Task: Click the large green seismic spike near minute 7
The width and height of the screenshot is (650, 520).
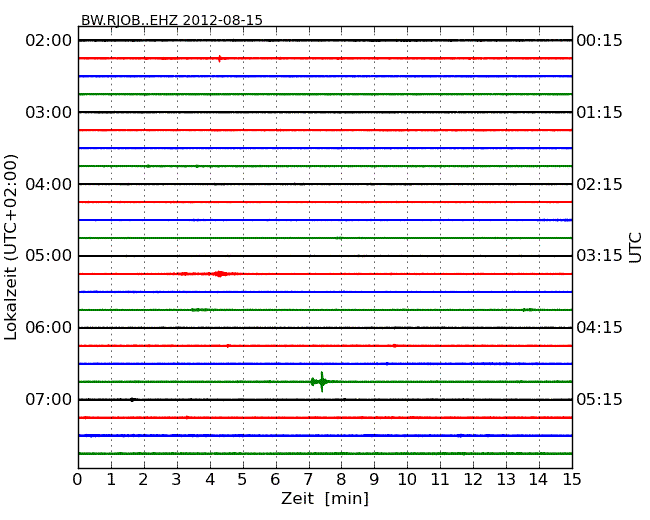Action: click(x=320, y=382)
